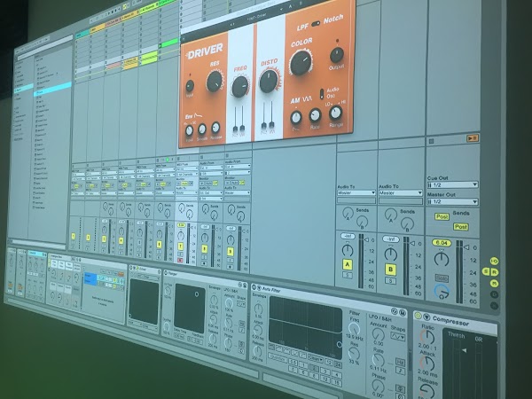
Task: Click the Master volume fader handle
Action: (x=468, y=247)
